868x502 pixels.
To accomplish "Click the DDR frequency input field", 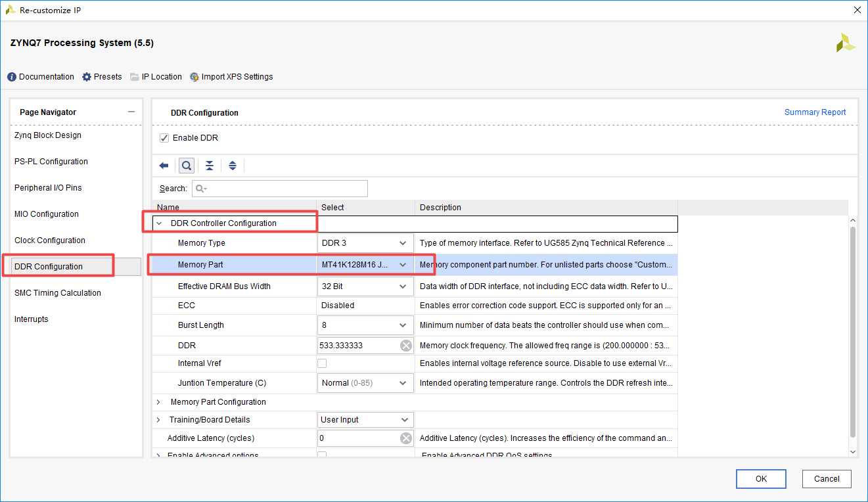I will coord(365,346).
